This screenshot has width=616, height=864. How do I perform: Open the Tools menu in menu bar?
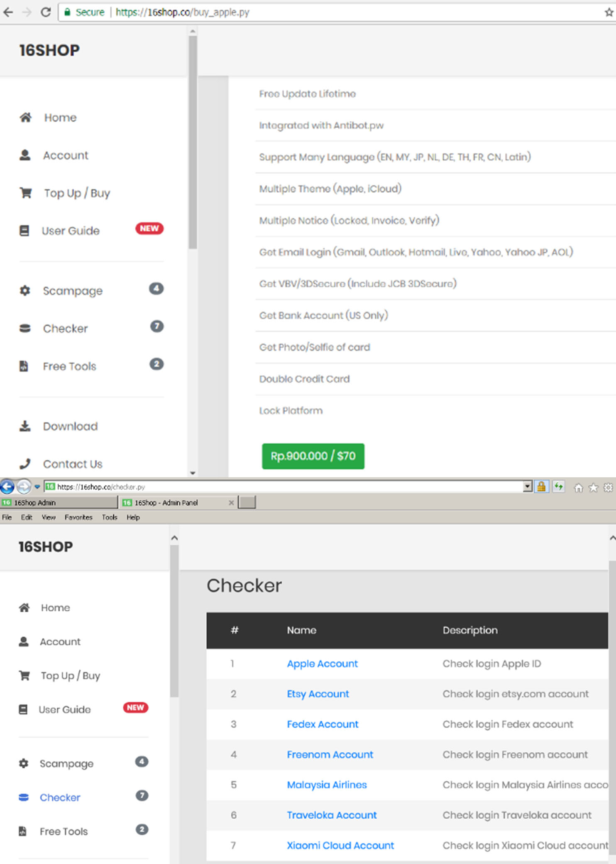tap(110, 517)
